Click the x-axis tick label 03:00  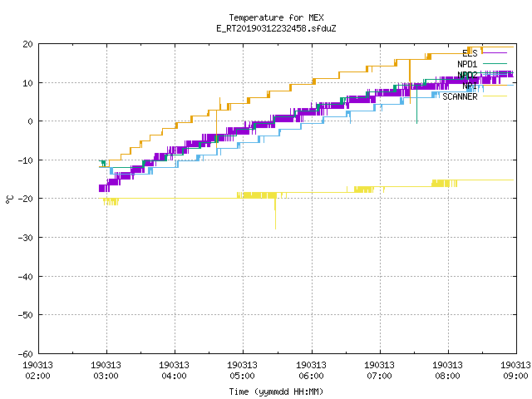click(106, 376)
